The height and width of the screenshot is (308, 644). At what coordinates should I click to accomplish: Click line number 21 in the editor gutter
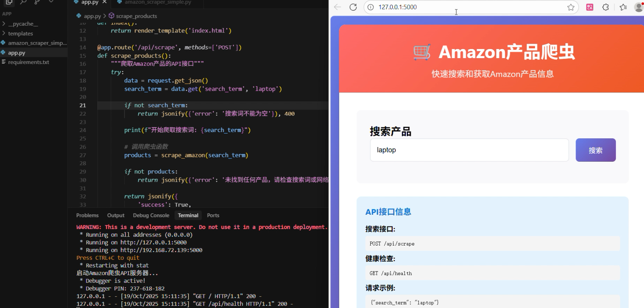click(83, 105)
